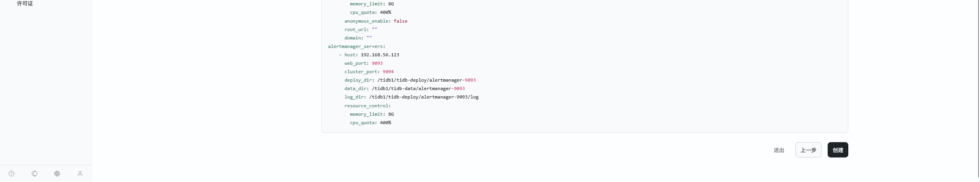Click the alertmanager_servers key

(356, 46)
